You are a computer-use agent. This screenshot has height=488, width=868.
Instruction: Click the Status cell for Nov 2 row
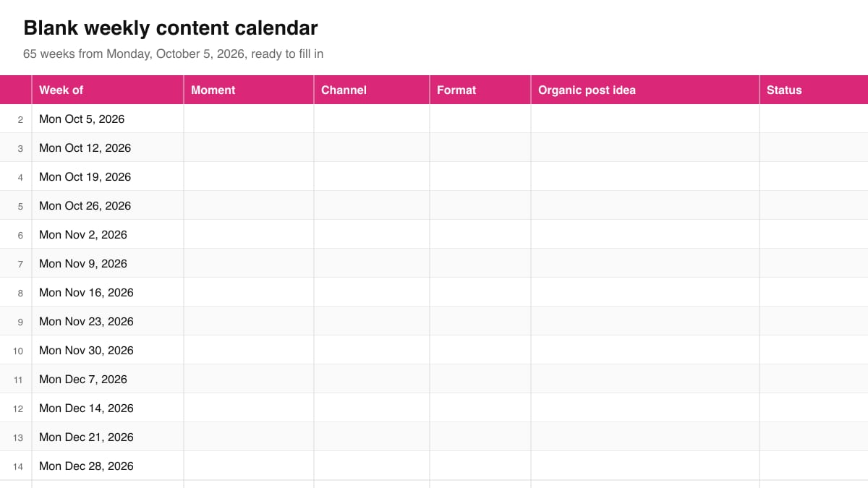pos(814,234)
